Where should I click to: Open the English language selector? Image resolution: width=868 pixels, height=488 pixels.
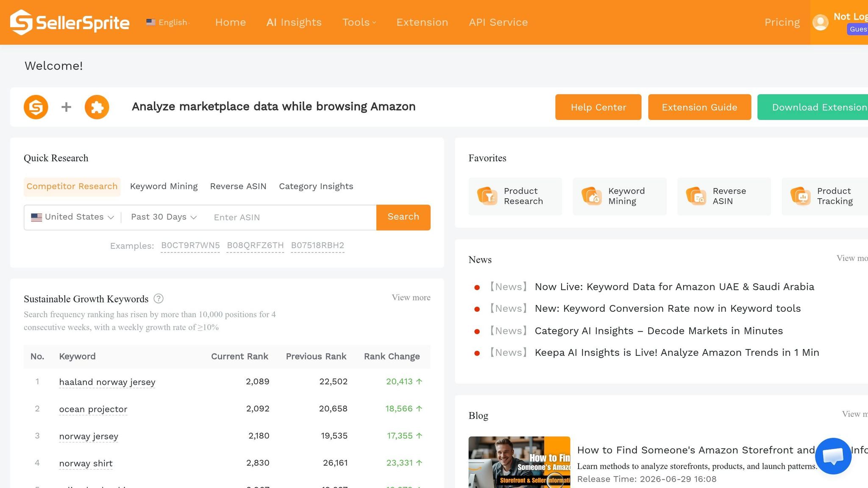[168, 22]
